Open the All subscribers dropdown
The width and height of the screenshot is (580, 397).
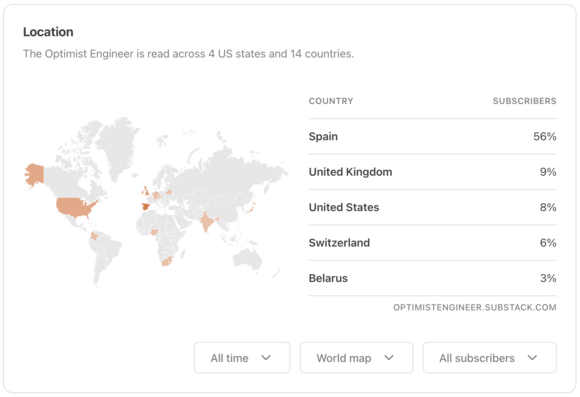pyautogui.click(x=489, y=357)
